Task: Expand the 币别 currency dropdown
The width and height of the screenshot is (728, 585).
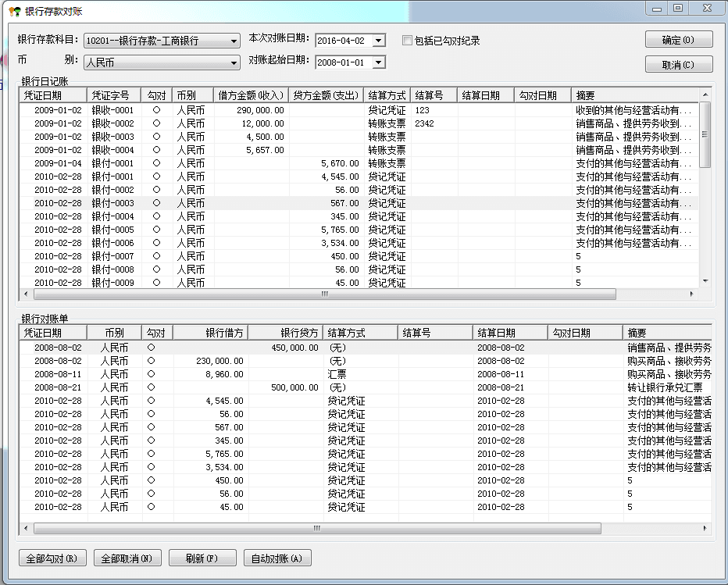Action: click(234, 63)
